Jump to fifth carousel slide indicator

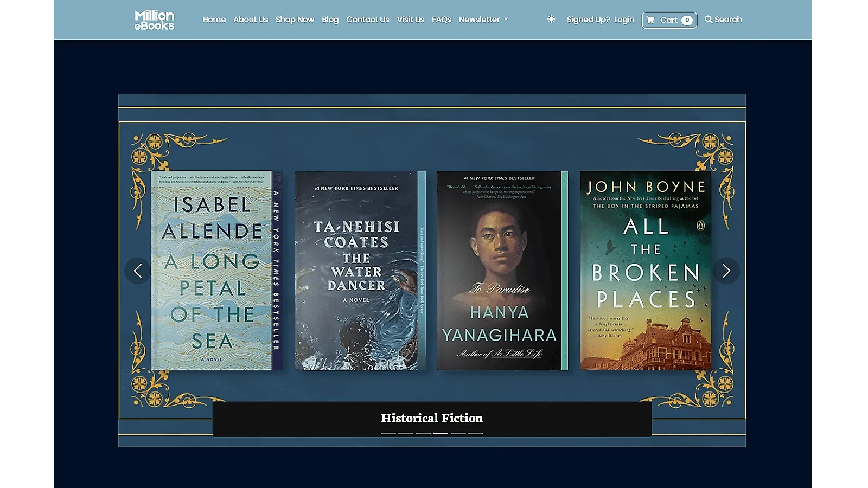458,433
